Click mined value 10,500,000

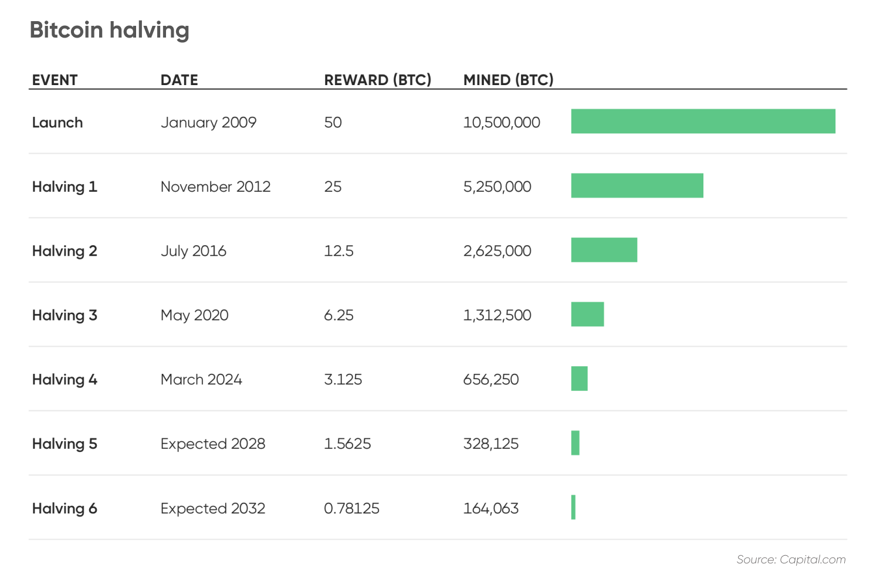pos(502,122)
